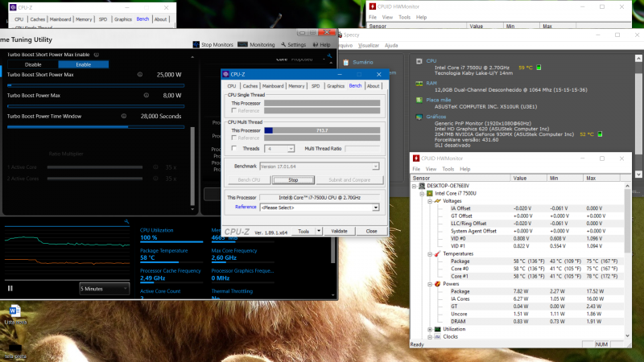Image resolution: width=644 pixels, height=362 pixels.
Task: Click the Stop button in CPU-Z bench
Action: (293, 179)
